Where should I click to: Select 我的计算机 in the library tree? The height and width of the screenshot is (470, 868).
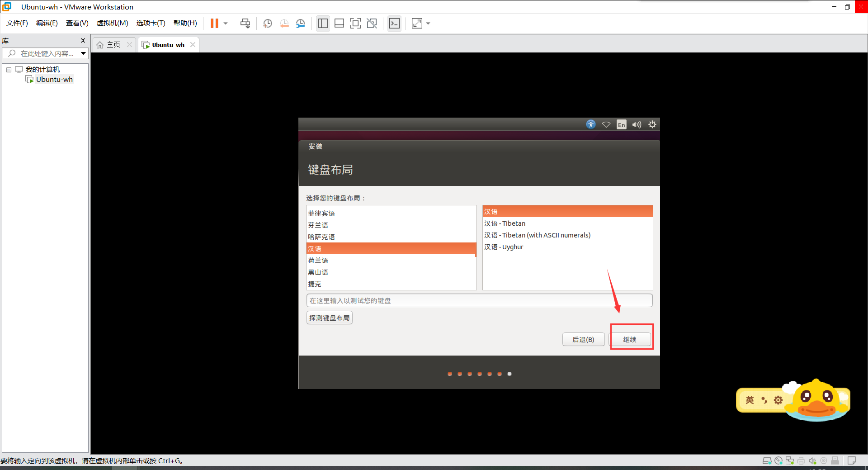tap(42, 69)
